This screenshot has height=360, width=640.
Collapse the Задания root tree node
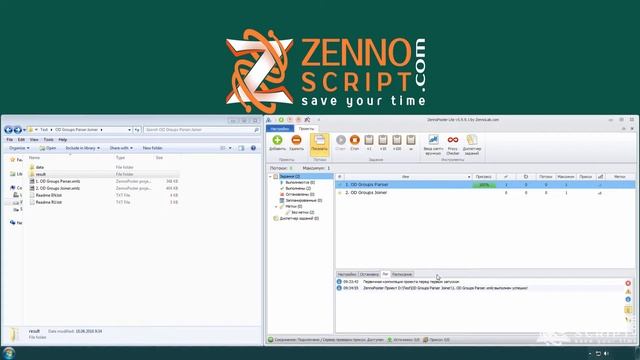[x=270, y=176]
